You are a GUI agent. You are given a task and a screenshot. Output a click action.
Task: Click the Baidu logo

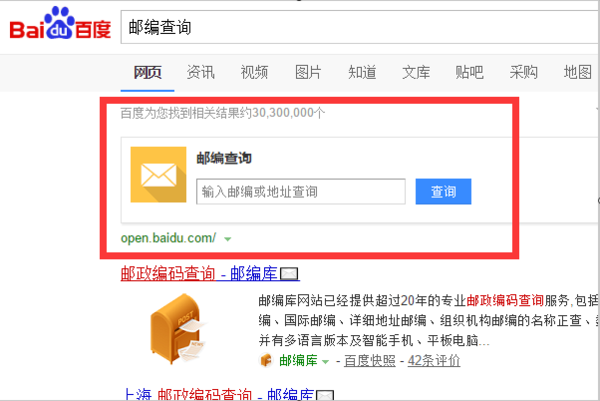coord(60,23)
